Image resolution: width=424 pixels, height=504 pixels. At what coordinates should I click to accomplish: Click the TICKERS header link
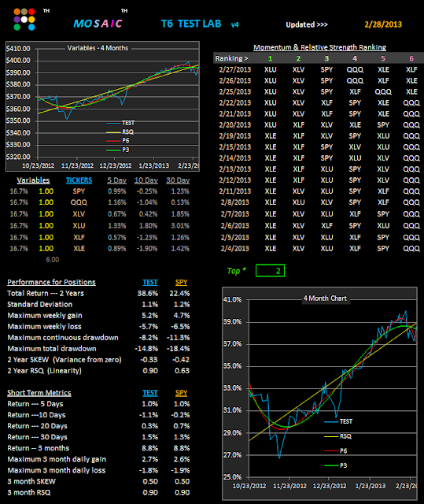click(x=79, y=180)
